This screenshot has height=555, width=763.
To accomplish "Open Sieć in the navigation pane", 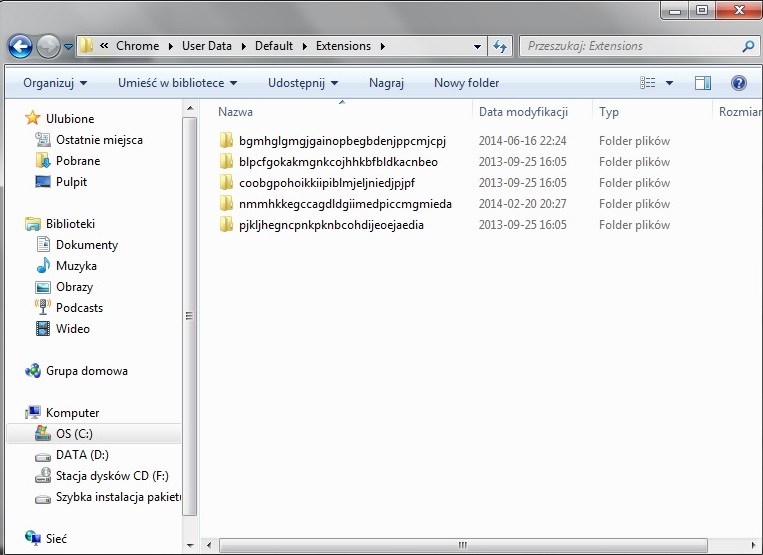I will [x=56, y=539].
